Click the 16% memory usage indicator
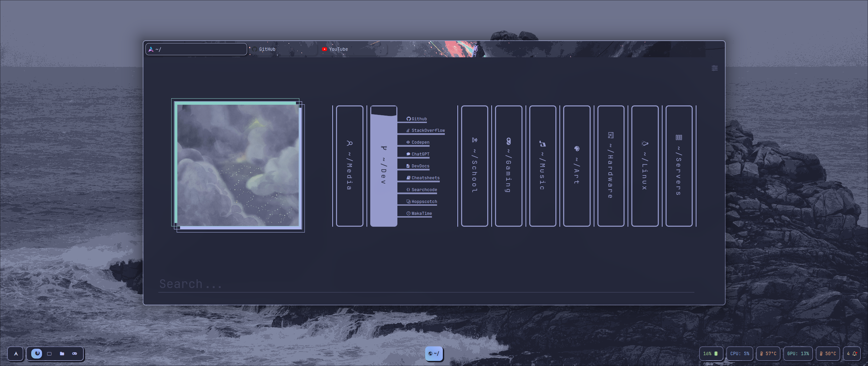Screen dimensions: 868x366 pyautogui.click(x=711, y=353)
